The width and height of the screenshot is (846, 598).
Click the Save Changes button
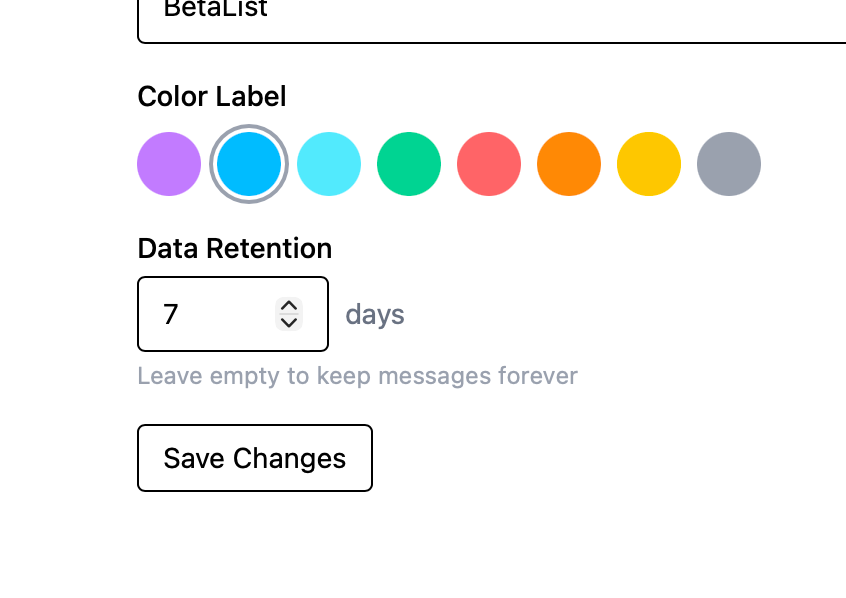tap(255, 458)
